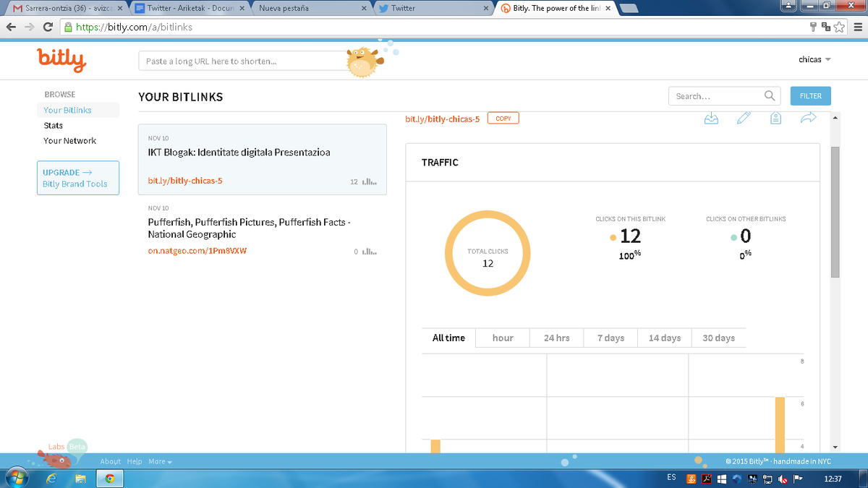Select the 14 days traffic tab
This screenshot has width=868, height=488.
(x=665, y=338)
